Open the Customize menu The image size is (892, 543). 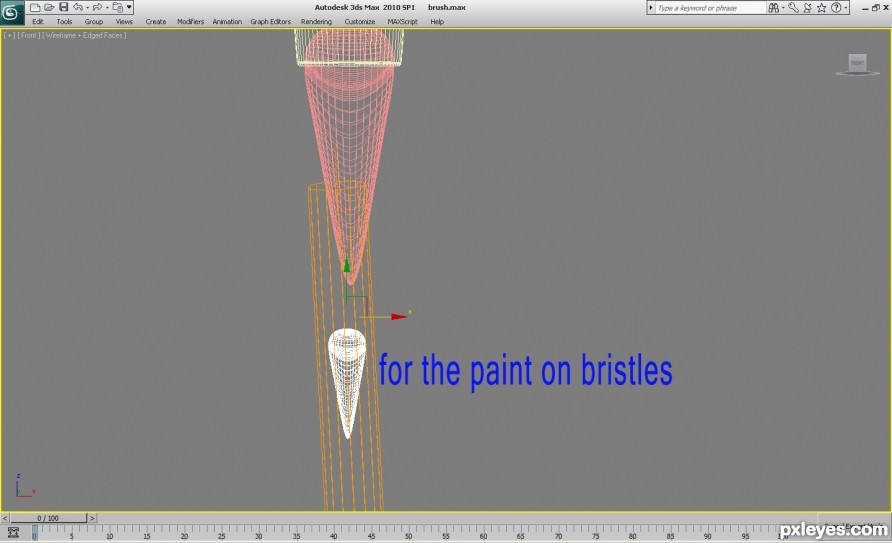point(360,22)
